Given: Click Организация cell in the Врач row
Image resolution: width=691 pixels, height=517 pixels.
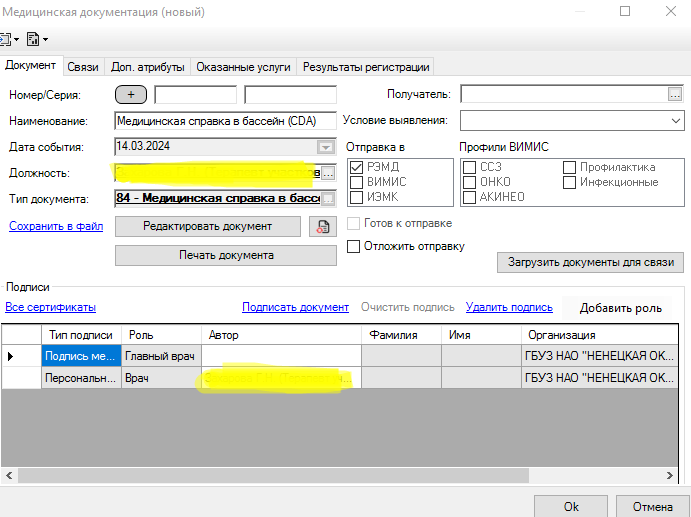Looking at the screenshot, I should [600, 378].
